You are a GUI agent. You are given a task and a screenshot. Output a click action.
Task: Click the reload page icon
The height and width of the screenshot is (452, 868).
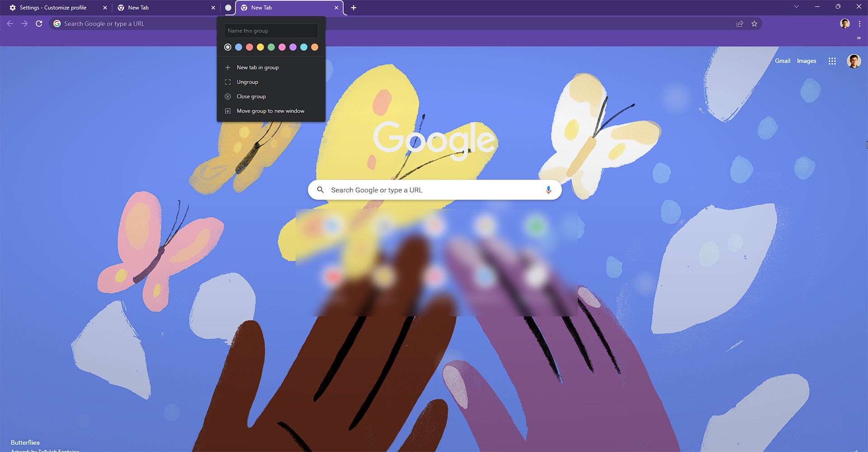39,24
